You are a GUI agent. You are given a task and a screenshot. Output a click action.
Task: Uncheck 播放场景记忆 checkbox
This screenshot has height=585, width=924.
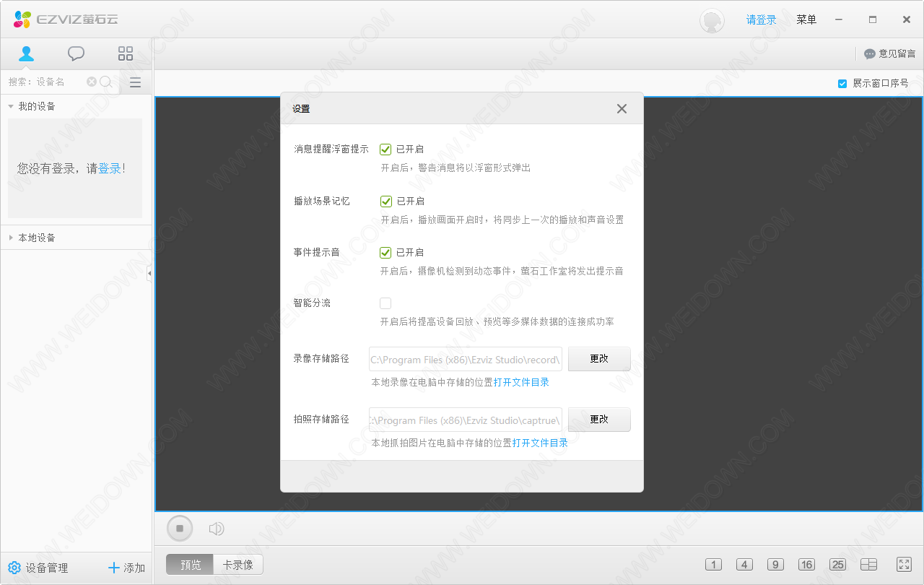click(385, 201)
